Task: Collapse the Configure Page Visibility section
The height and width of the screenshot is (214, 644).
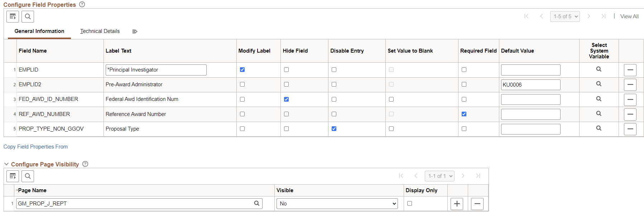Action: click(6, 164)
